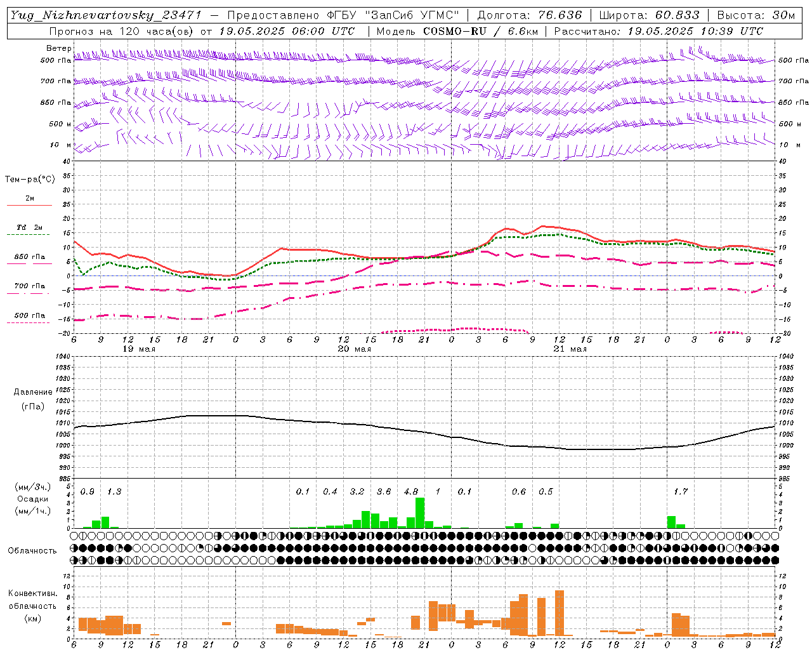The width and height of the screenshot is (812, 650).
Task: Click the station title Yug_Nizhnevartovsky_23471
Action: (106, 16)
